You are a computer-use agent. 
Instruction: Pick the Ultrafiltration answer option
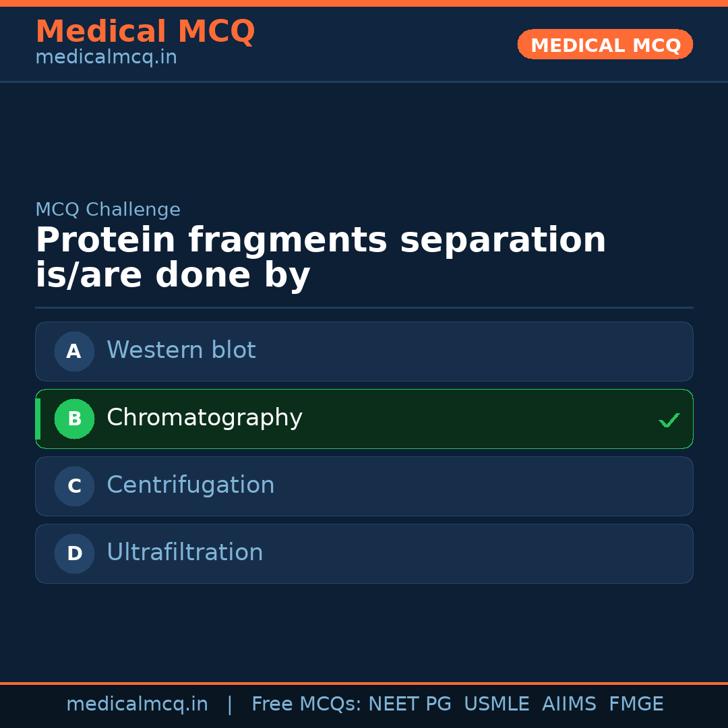click(x=364, y=553)
